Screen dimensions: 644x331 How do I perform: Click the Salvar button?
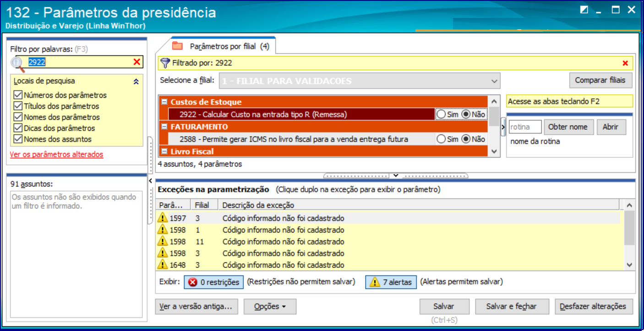(444, 307)
